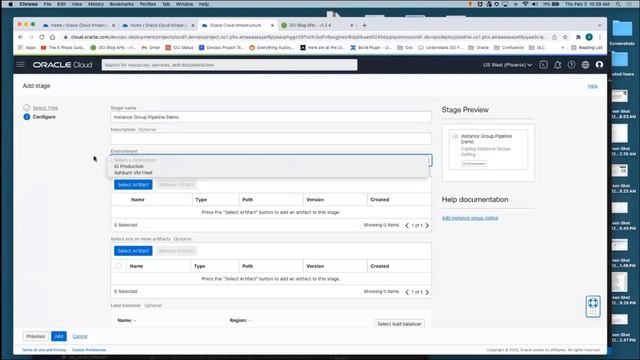This screenshot has height=360, width=640.
Task: Click the Oracle Cloud logo
Action: coord(62,65)
